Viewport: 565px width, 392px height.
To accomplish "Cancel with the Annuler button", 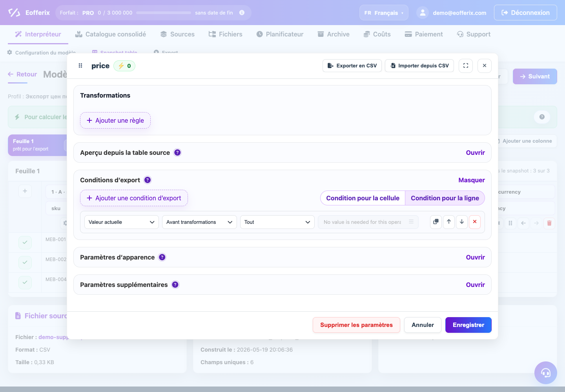I will 423,325.
